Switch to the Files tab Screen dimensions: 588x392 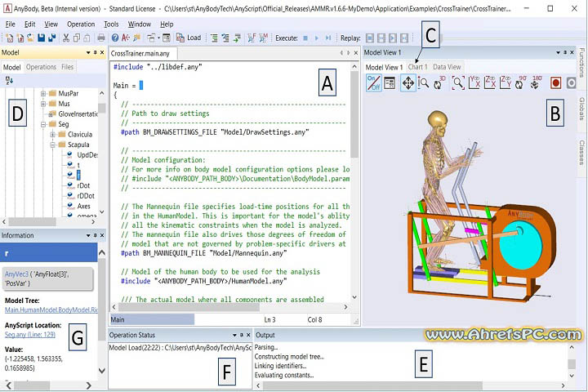(x=68, y=67)
